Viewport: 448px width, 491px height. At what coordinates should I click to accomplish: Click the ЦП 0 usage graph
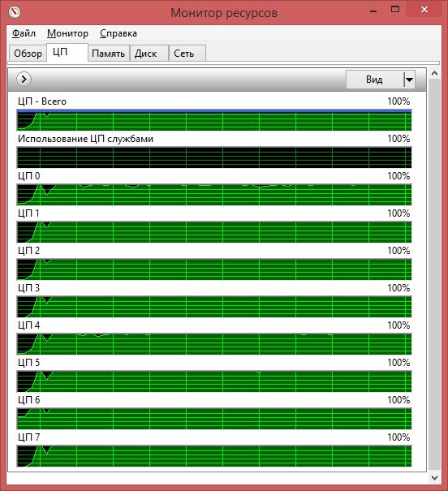tap(214, 195)
